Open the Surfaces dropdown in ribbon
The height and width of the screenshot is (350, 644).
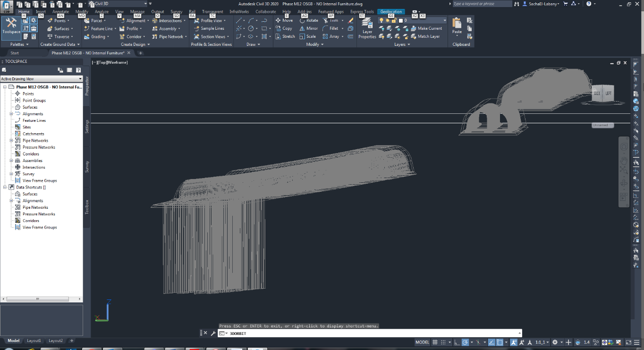click(x=60, y=28)
